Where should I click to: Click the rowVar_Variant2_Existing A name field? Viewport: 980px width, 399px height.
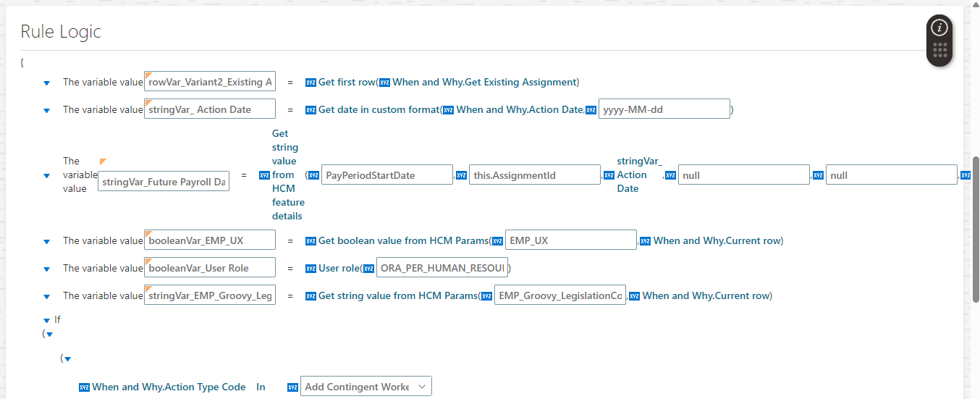210,82
